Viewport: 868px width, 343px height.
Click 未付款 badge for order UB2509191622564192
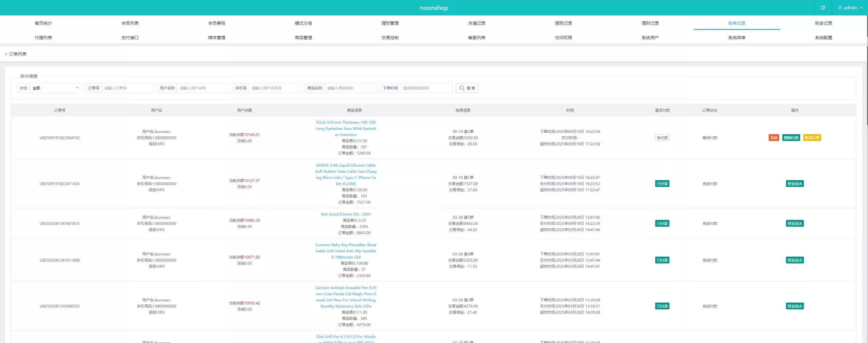[662, 138]
